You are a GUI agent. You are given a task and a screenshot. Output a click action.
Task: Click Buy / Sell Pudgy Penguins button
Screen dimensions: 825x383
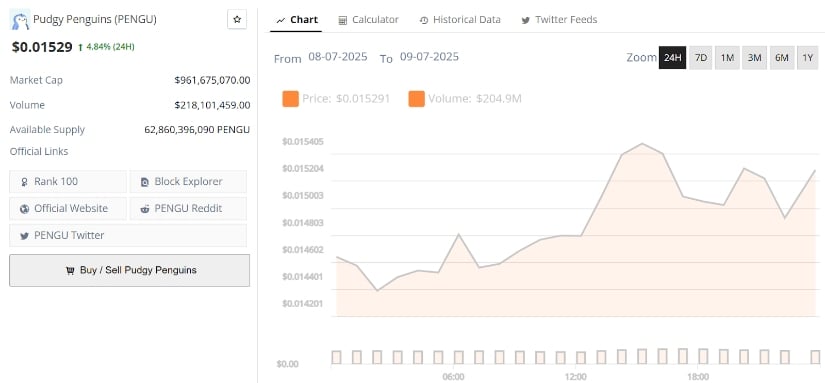click(129, 270)
